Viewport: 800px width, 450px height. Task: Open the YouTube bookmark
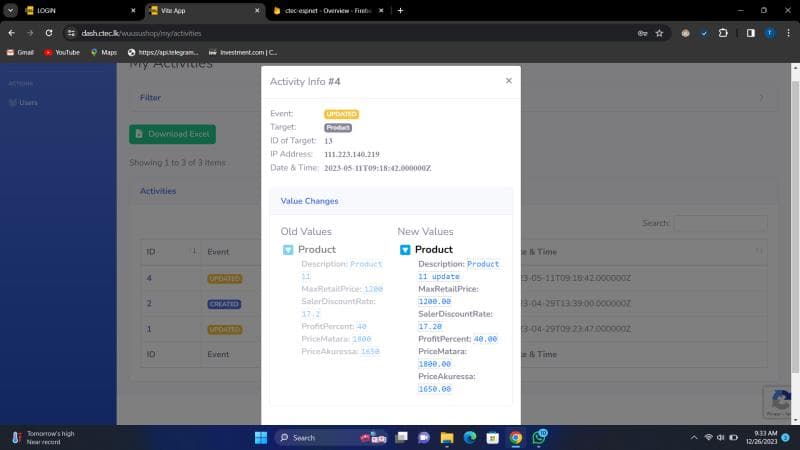[x=61, y=52]
